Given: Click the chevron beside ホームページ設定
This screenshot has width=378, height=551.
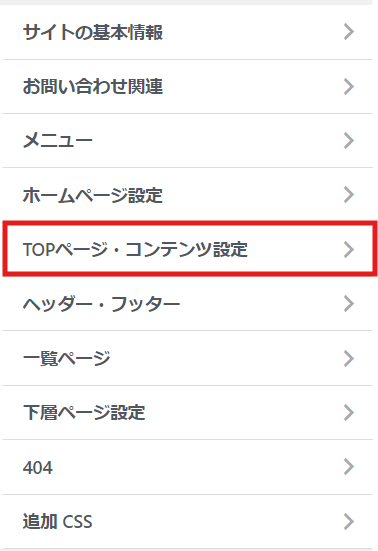Looking at the screenshot, I should tap(348, 195).
